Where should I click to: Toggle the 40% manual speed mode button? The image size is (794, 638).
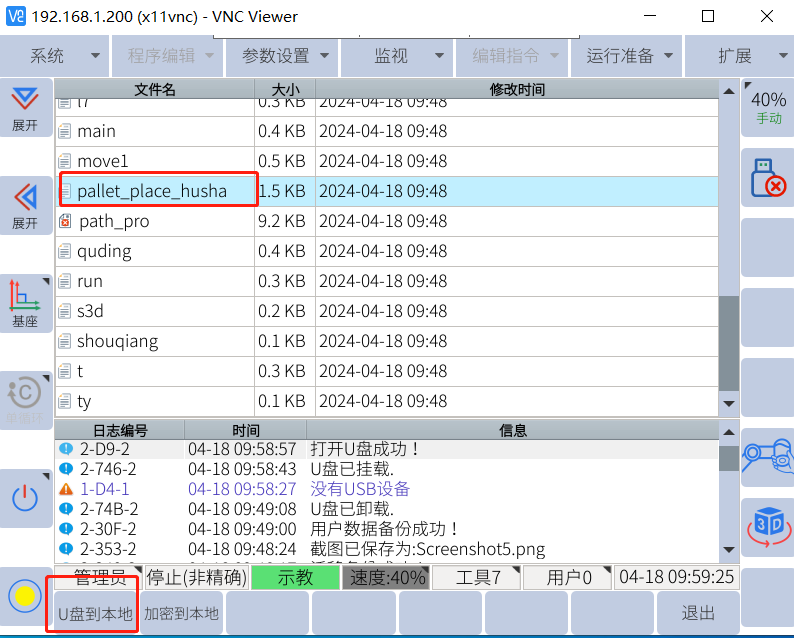click(768, 107)
